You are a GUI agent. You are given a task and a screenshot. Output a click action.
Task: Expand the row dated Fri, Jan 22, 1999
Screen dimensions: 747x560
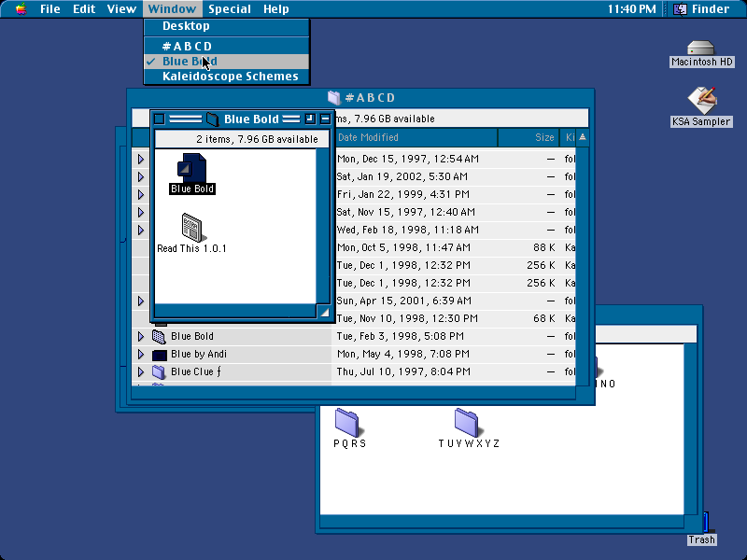coord(141,194)
